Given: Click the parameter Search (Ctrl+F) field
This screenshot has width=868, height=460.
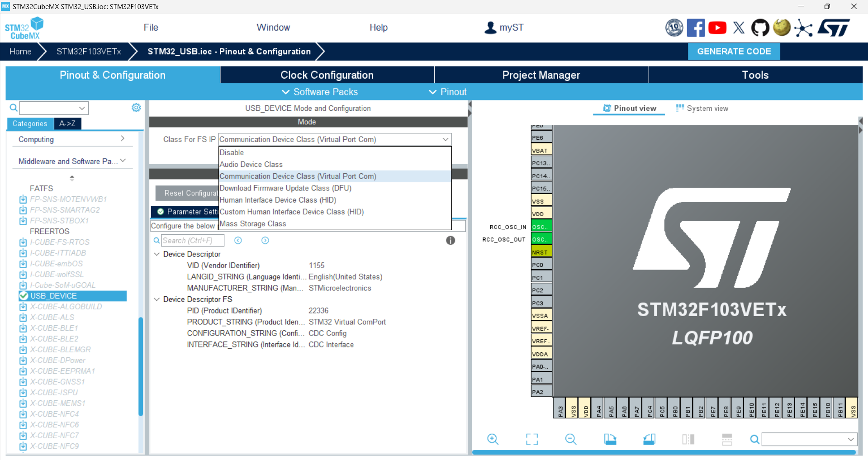Looking at the screenshot, I should coord(193,241).
